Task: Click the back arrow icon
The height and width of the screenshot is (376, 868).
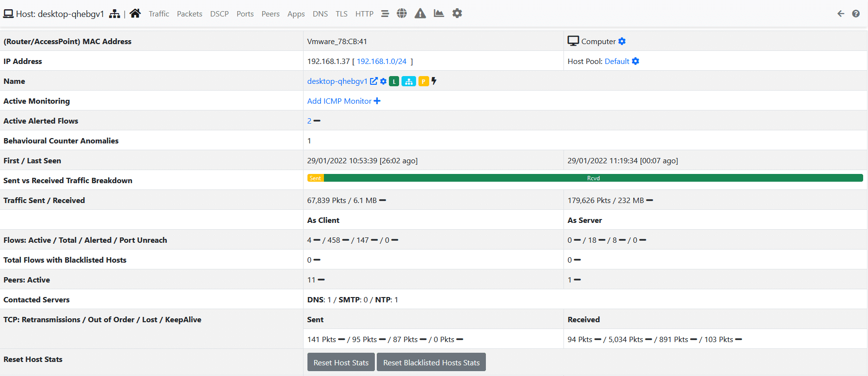Action: 841,14
